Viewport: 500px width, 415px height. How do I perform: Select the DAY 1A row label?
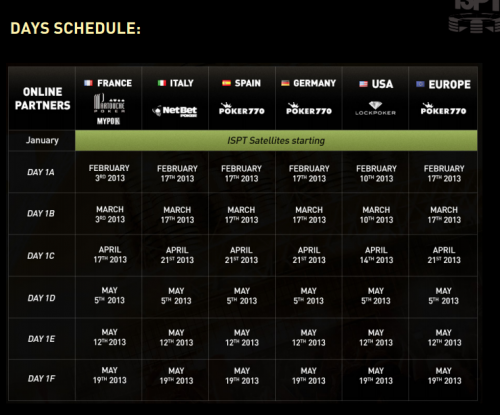tap(41, 172)
